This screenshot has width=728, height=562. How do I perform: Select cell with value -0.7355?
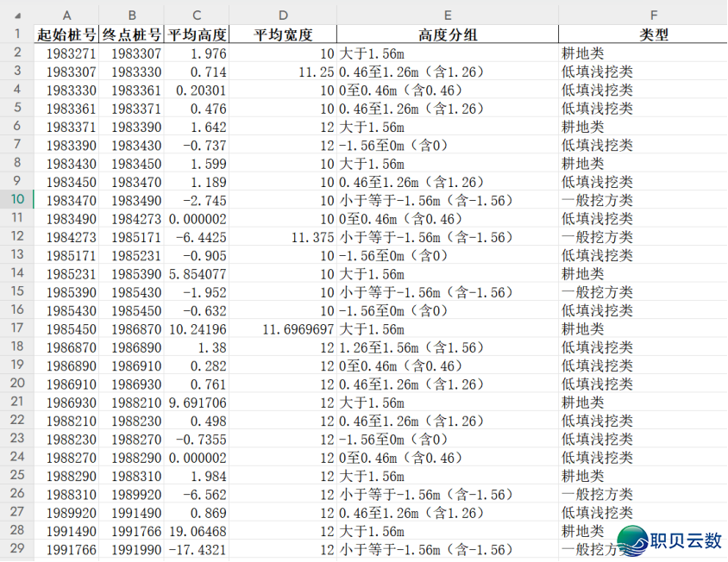197,439
